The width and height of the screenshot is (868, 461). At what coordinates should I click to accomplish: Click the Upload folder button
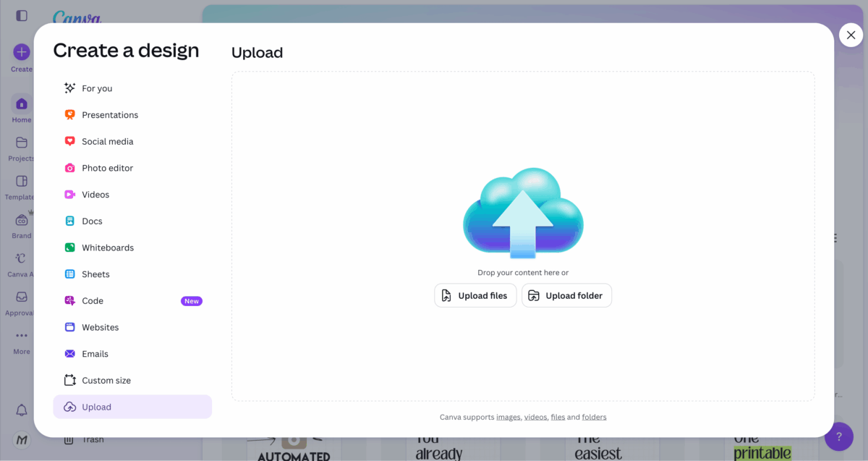coord(566,295)
